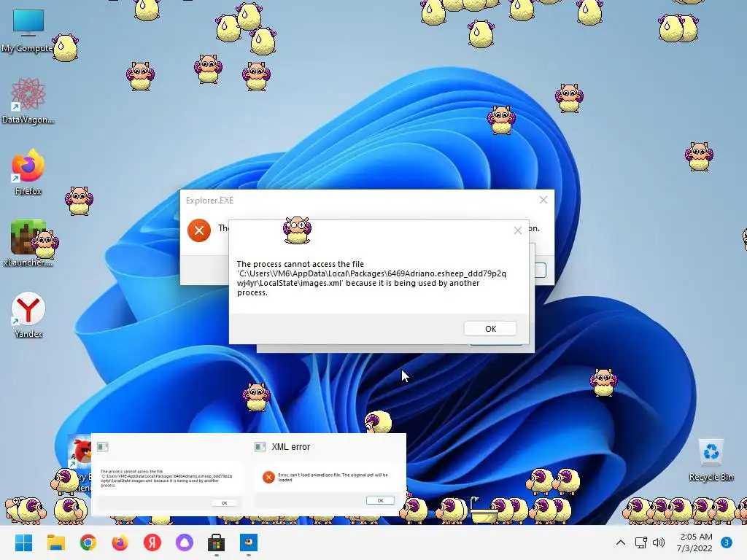Show hidden system tray icons
Viewport: 747px width, 560px height.
click(620, 542)
